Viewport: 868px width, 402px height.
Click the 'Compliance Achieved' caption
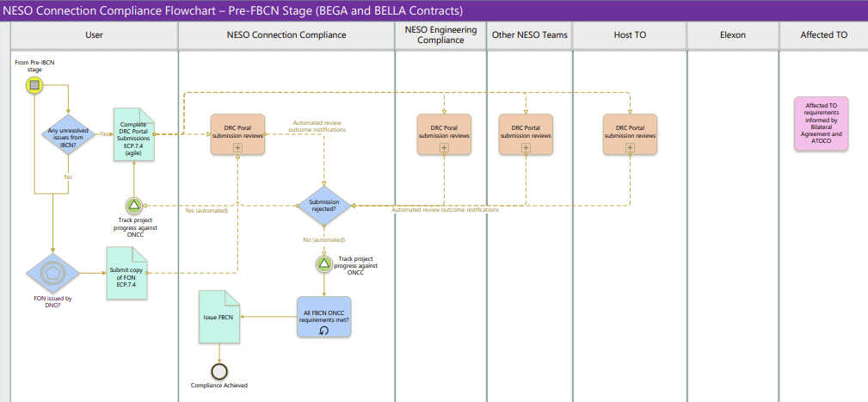(x=219, y=386)
